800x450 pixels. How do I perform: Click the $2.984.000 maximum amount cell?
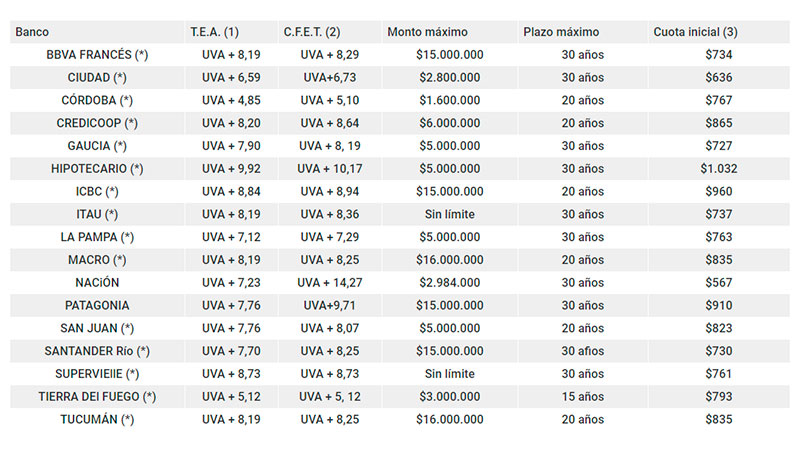(449, 283)
